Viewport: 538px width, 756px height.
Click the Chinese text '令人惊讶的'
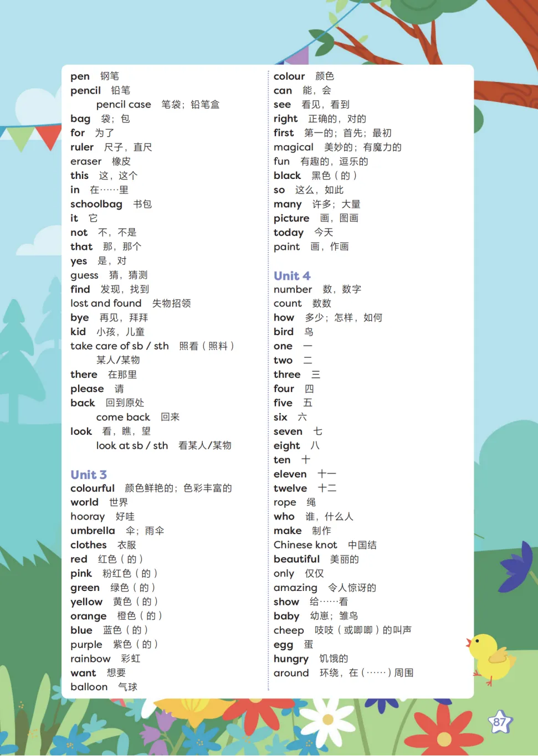pos(352,588)
